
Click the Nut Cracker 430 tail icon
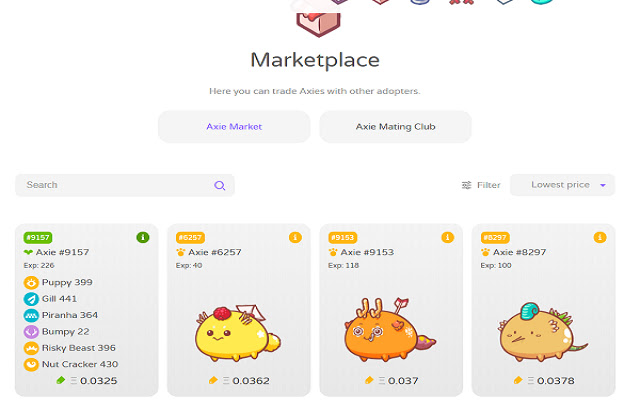tap(31, 364)
